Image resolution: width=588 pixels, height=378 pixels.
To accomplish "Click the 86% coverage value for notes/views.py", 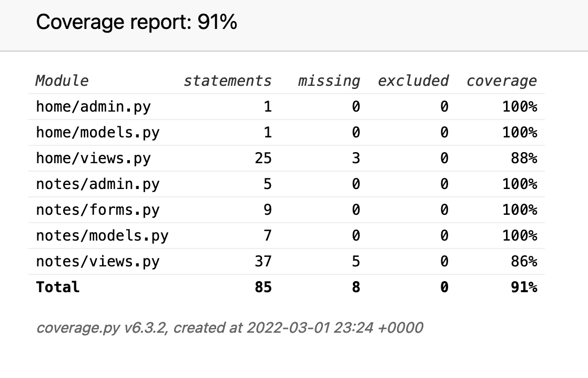I will click(x=524, y=261).
